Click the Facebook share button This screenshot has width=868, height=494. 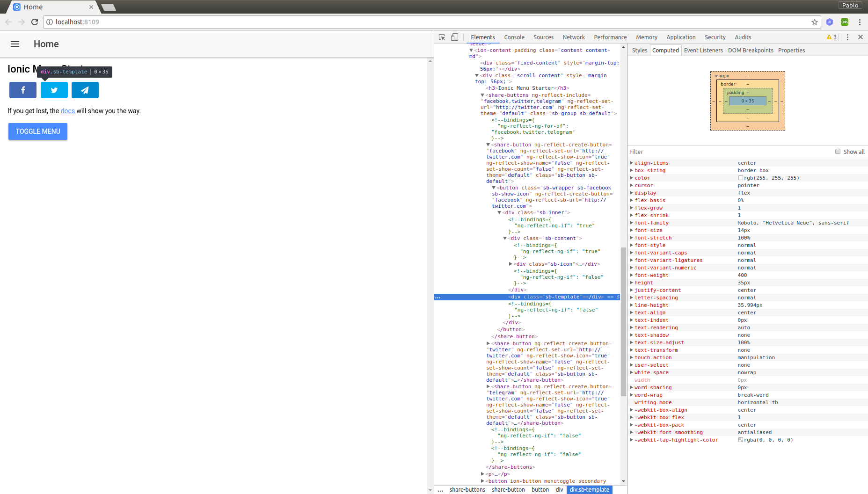[x=23, y=90]
